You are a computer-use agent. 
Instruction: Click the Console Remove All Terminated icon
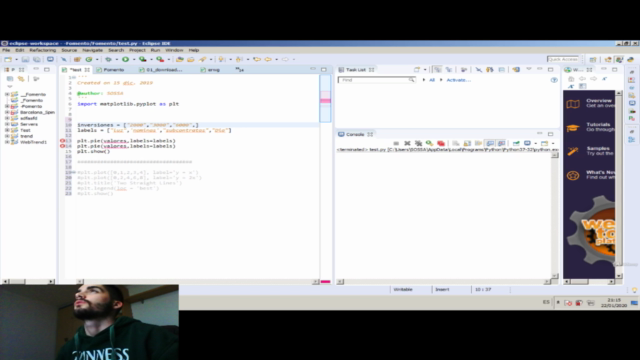[418, 143]
